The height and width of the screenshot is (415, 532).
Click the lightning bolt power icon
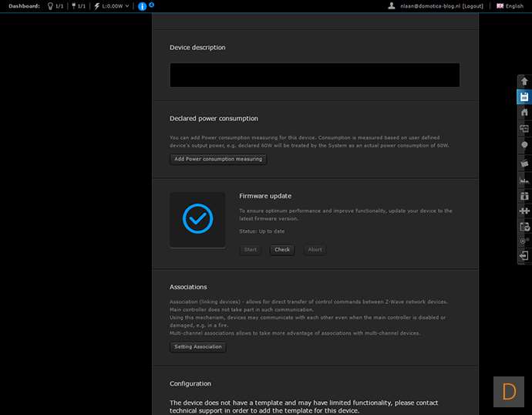click(96, 6)
